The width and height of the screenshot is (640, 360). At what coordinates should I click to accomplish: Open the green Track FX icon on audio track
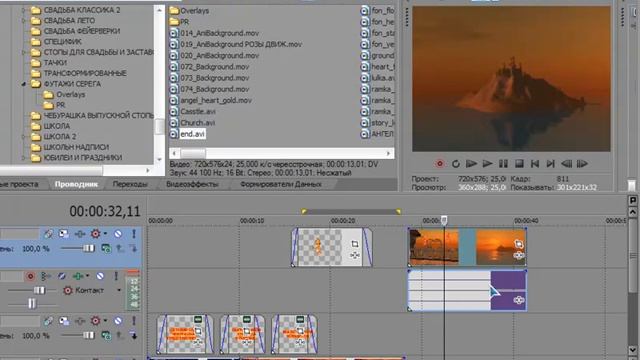pyautogui.click(x=78, y=276)
